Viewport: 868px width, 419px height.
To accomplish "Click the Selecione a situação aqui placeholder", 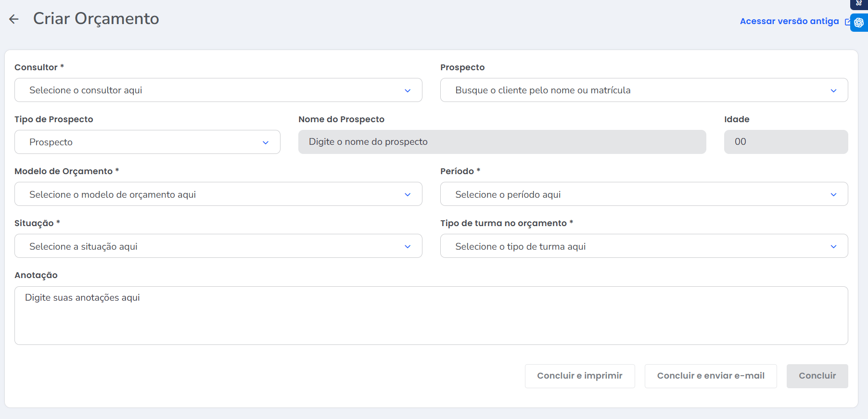I will [x=83, y=246].
